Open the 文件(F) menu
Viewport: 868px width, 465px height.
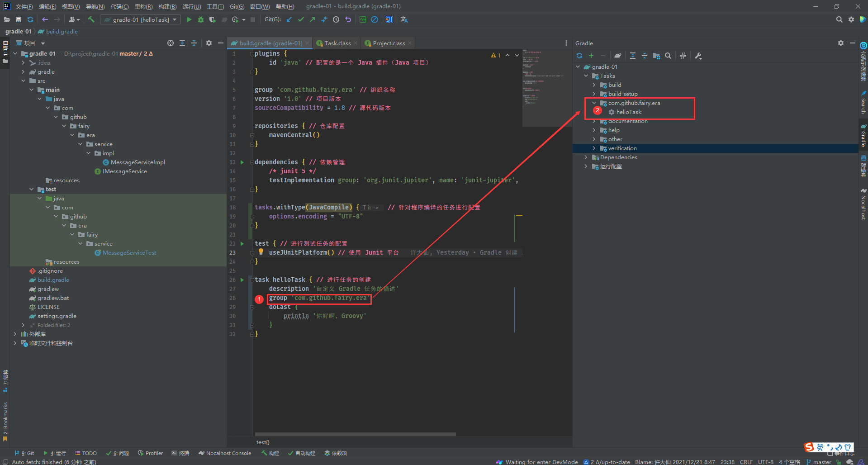(x=24, y=6)
